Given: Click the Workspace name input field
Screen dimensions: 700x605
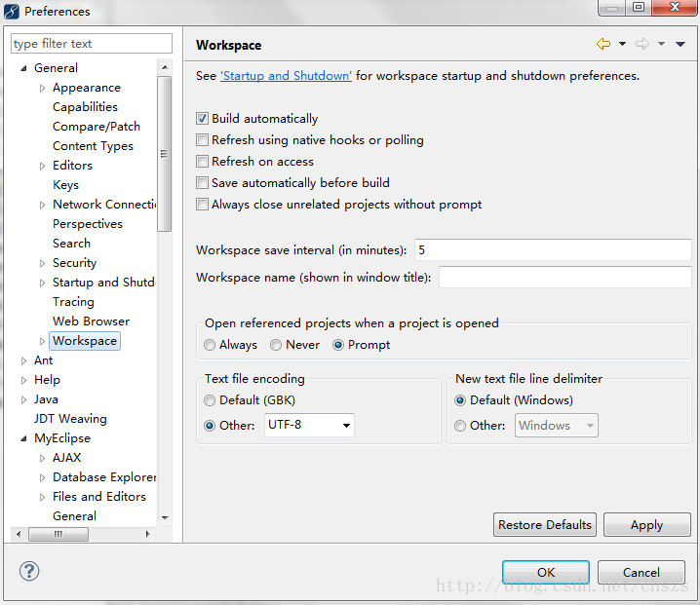Looking at the screenshot, I should (564, 277).
